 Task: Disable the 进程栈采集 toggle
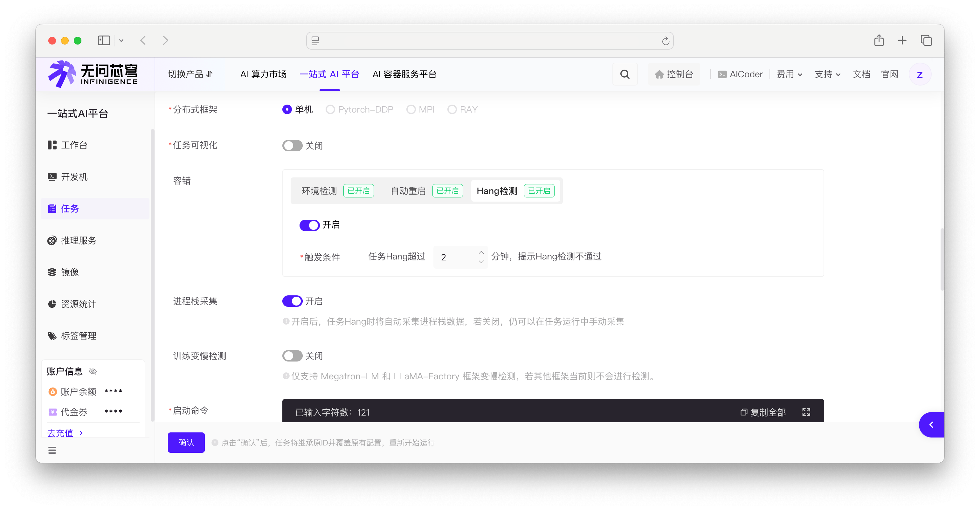292,301
